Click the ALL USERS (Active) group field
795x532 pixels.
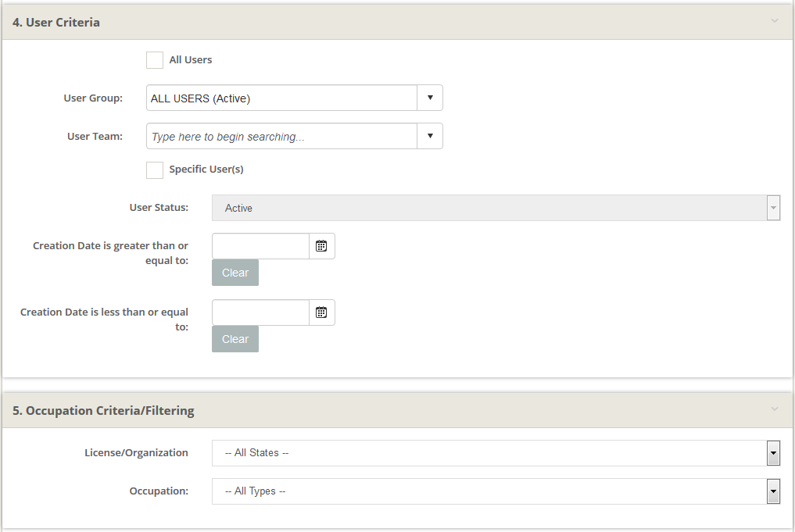click(x=281, y=98)
